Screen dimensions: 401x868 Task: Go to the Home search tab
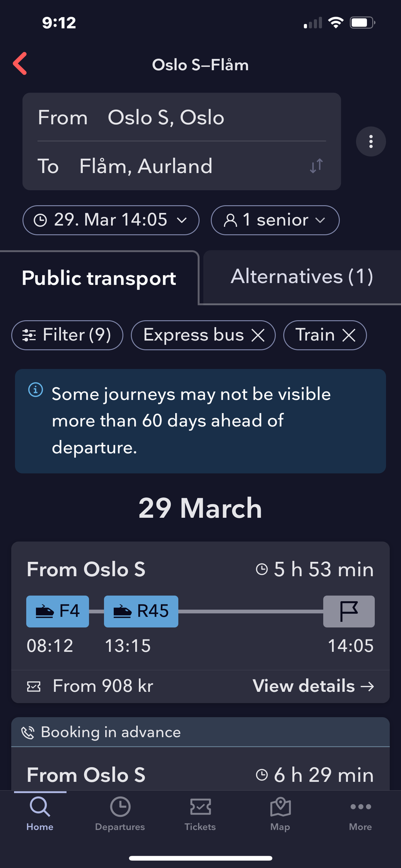coord(40,814)
